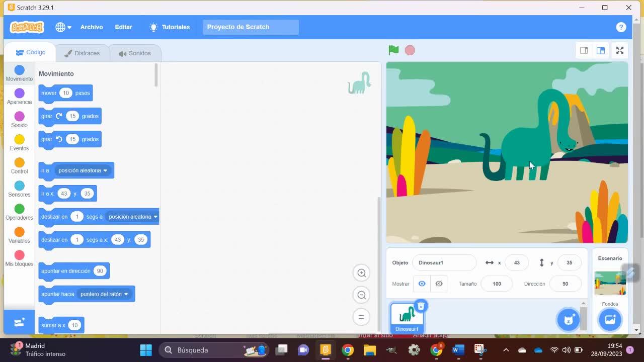Switch to small stage layout

point(584,50)
